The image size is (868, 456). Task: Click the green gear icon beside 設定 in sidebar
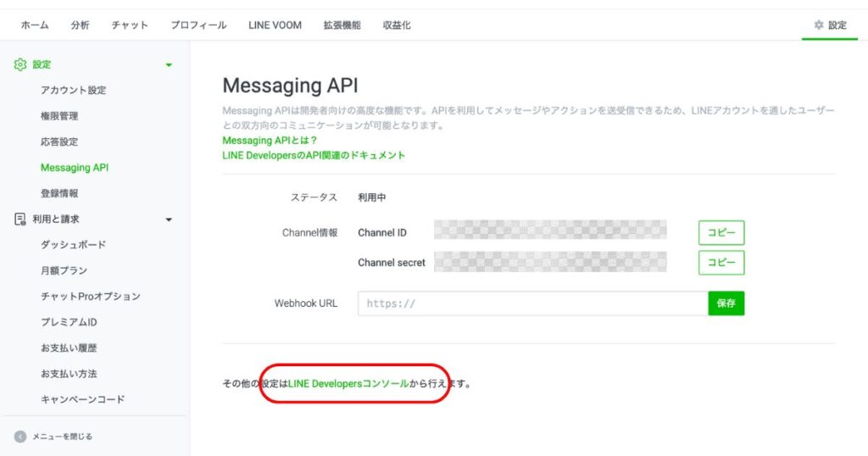(20, 64)
